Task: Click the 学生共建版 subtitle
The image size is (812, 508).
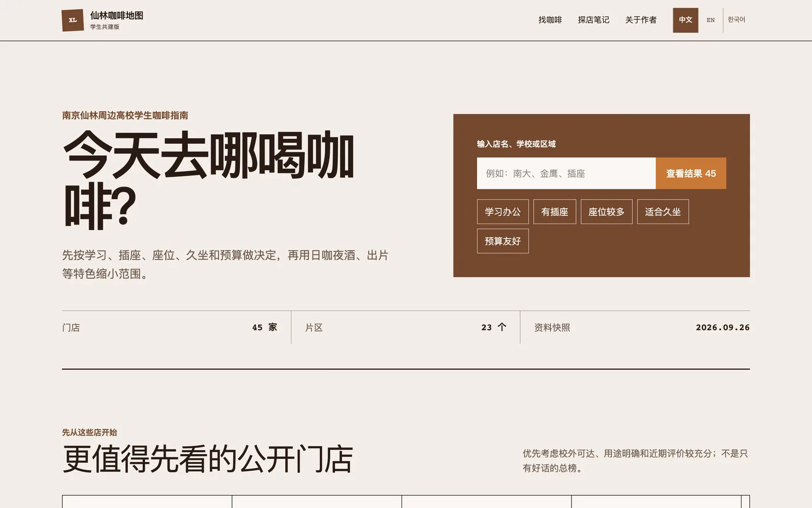Action: tap(105, 27)
